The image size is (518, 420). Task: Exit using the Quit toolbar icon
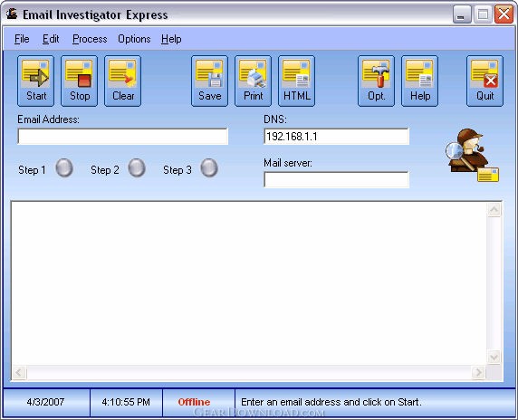point(485,81)
